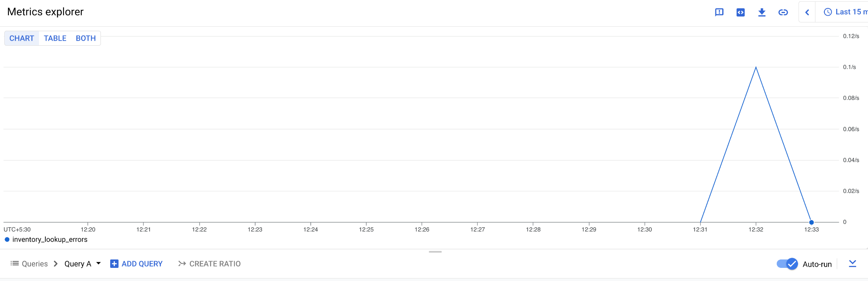Open the code editor icon
Screen dimensions: 868x281
(740, 12)
